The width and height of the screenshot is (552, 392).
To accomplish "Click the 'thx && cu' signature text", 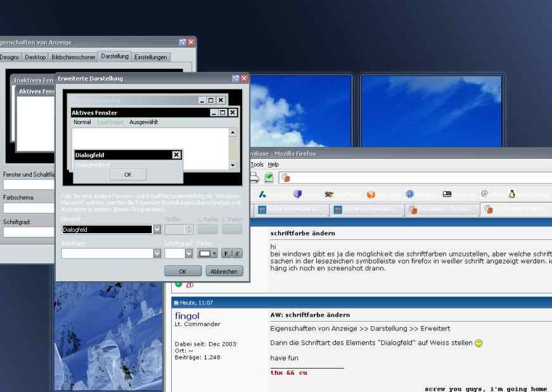I will [x=288, y=372].
